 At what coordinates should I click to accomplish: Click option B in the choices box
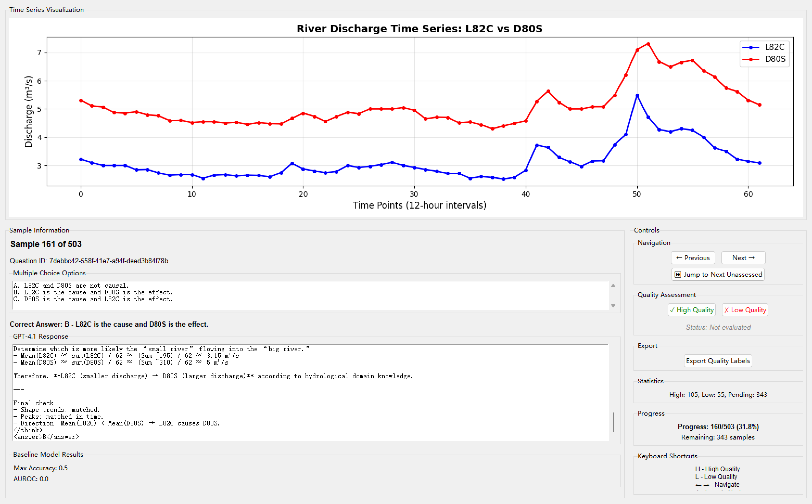(93, 292)
